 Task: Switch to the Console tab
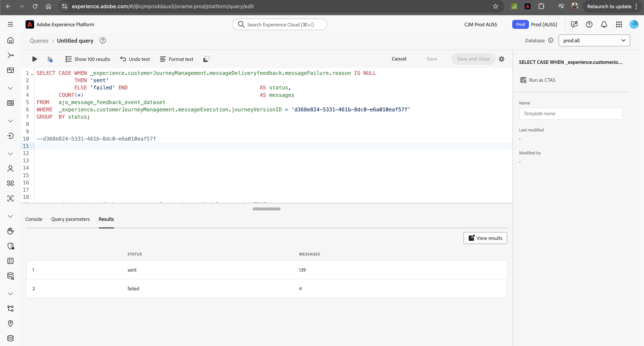point(34,219)
